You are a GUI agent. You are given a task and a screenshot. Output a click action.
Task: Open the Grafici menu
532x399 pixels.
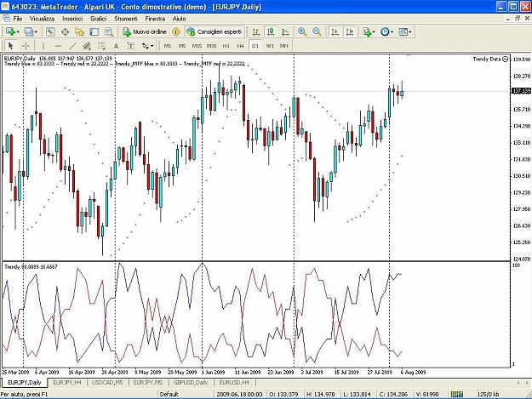pos(99,19)
